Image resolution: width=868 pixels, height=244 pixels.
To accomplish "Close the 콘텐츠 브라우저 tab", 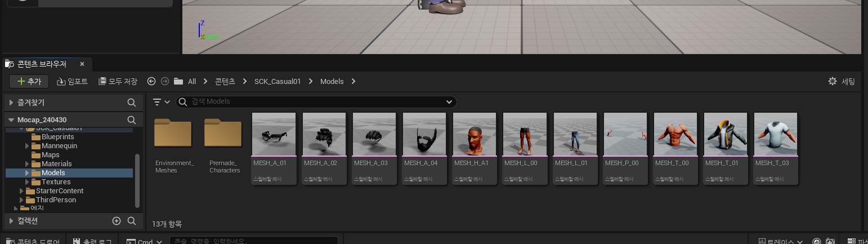I will pyautogui.click(x=82, y=64).
